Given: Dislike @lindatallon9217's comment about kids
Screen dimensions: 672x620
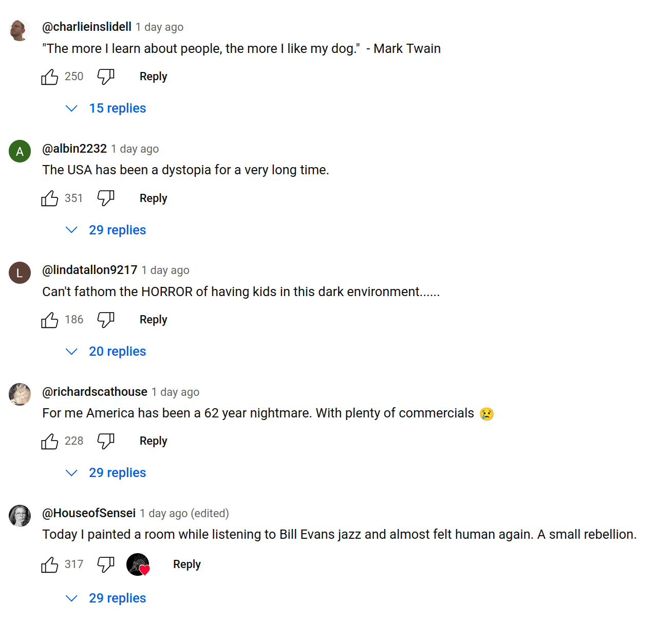Looking at the screenshot, I should pyautogui.click(x=106, y=320).
